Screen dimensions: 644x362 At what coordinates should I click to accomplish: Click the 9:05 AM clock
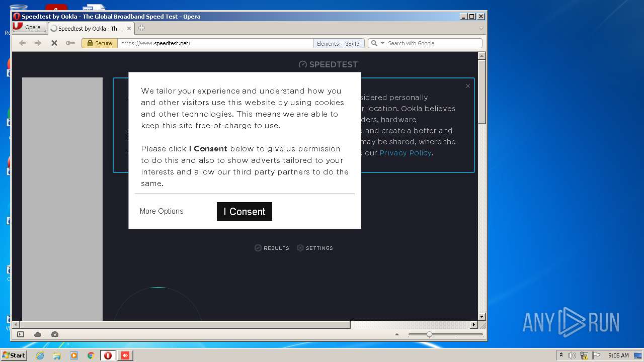pyautogui.click(x=618, y=355)
